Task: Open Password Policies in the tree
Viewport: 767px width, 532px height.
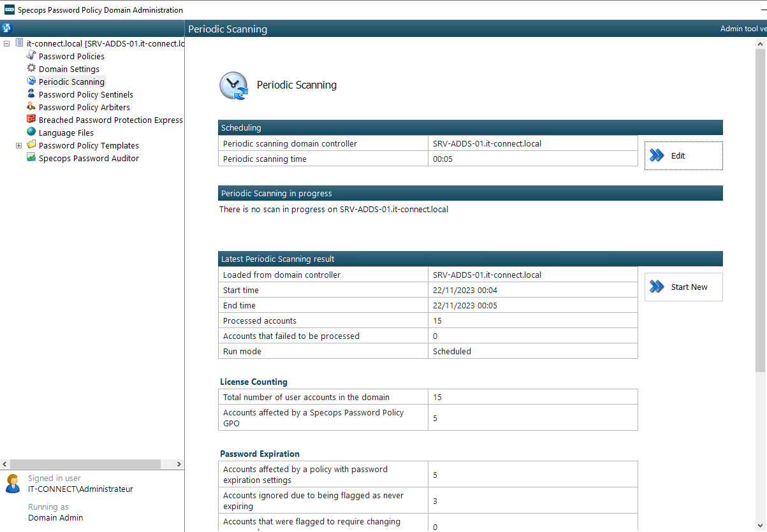Action: (x=71, y=56)
